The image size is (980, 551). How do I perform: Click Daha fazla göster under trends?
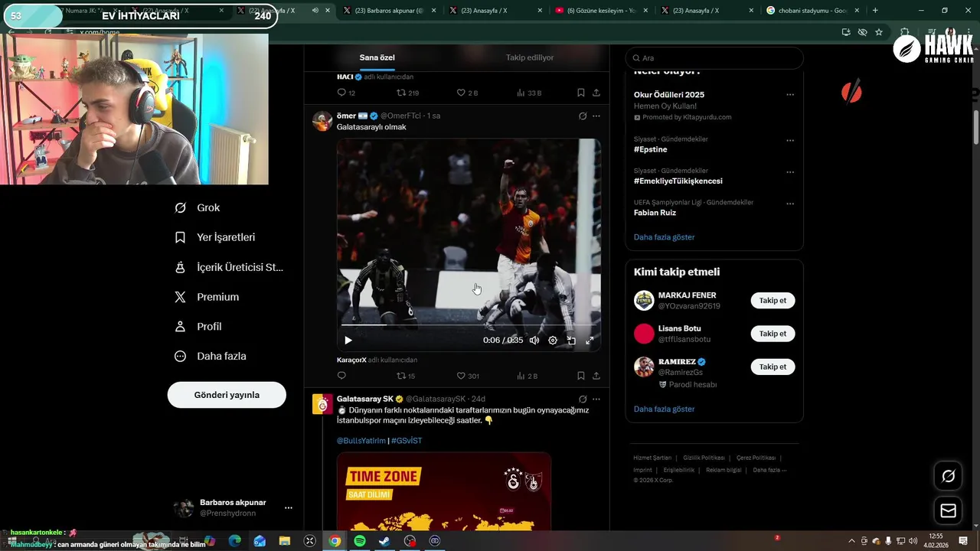[x=665, y=237]
